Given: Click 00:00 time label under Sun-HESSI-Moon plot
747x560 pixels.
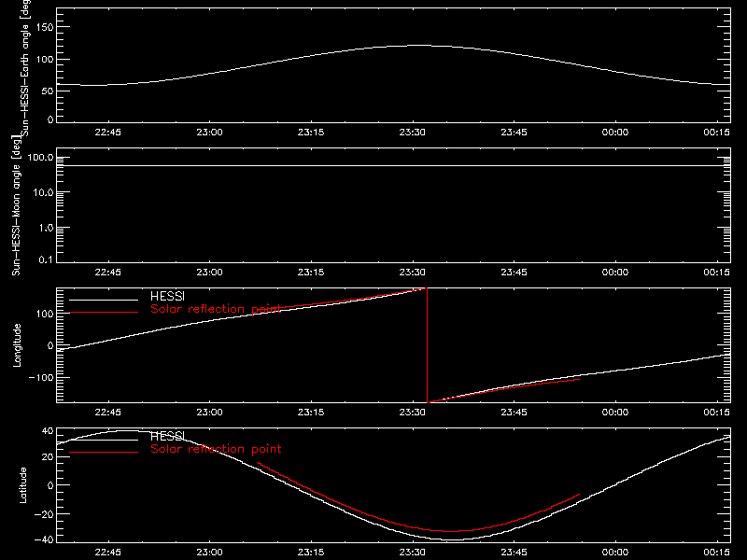Looking at the screenshot, I should tap(615, 272).
